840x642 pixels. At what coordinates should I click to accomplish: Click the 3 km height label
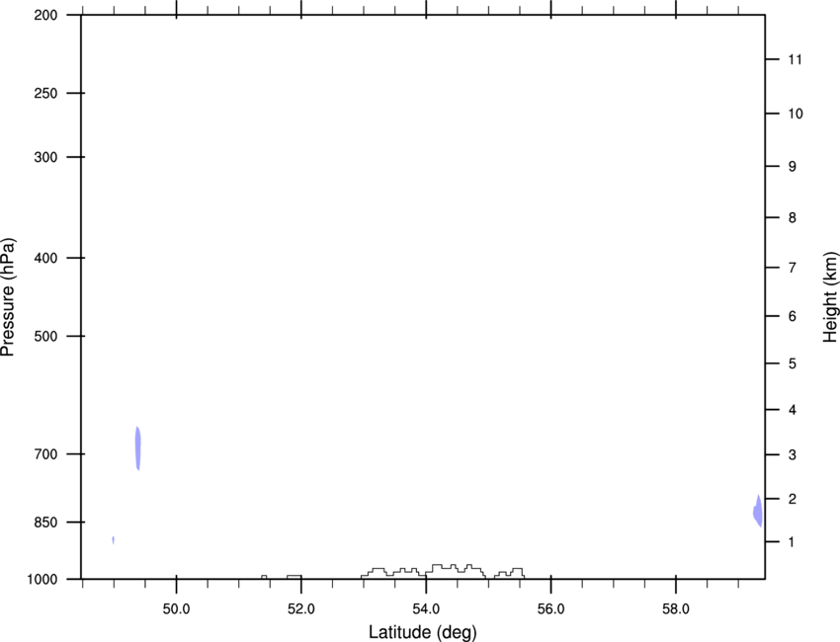pos(793,454)
